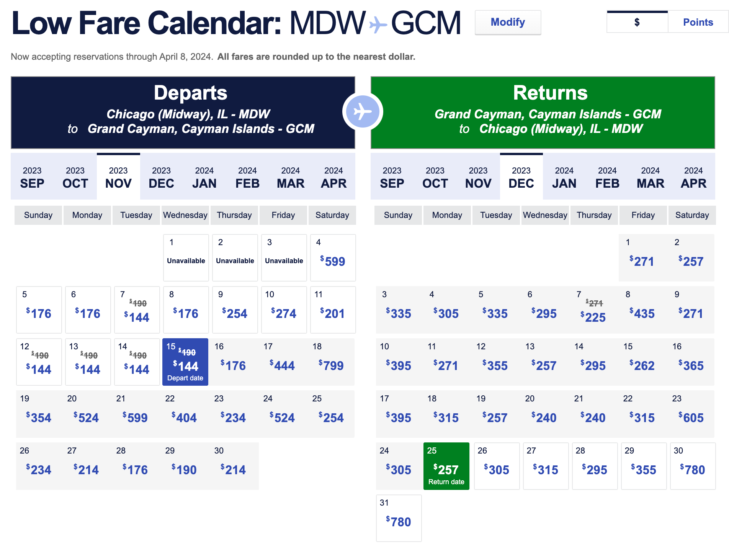Pick November 11 departure fare $201

333,310
